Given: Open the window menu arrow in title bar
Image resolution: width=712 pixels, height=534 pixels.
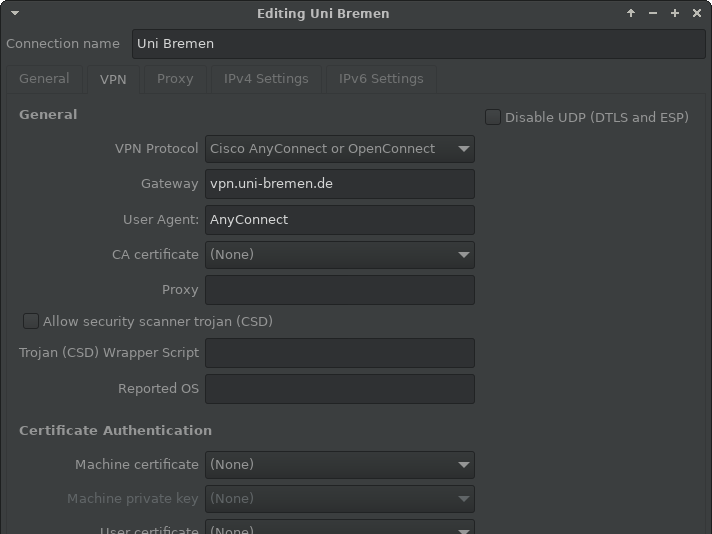Looking at the screenshot, I should (14, 13).
